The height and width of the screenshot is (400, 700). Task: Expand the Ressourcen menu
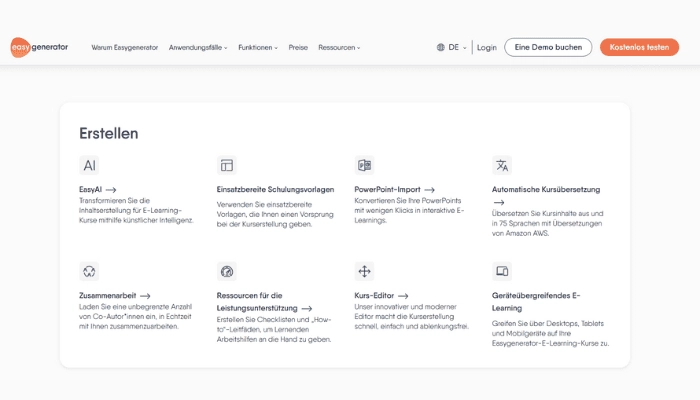(339, 47)
